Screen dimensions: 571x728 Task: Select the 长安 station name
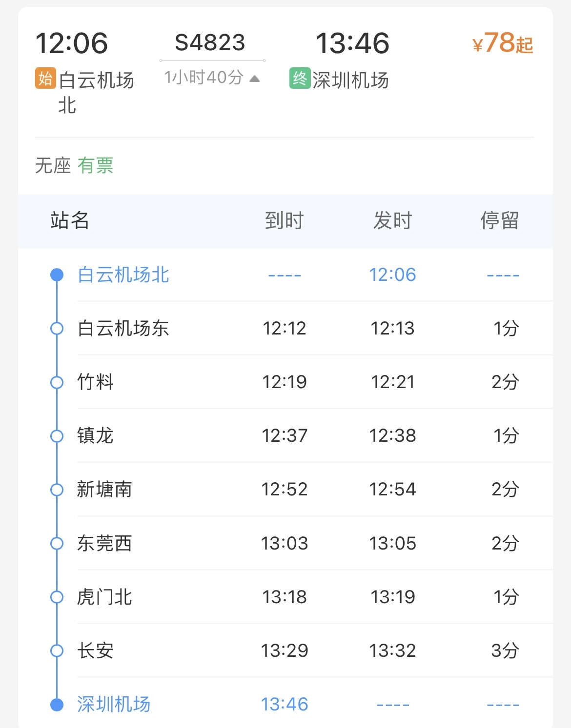click(x=95, y=650)
